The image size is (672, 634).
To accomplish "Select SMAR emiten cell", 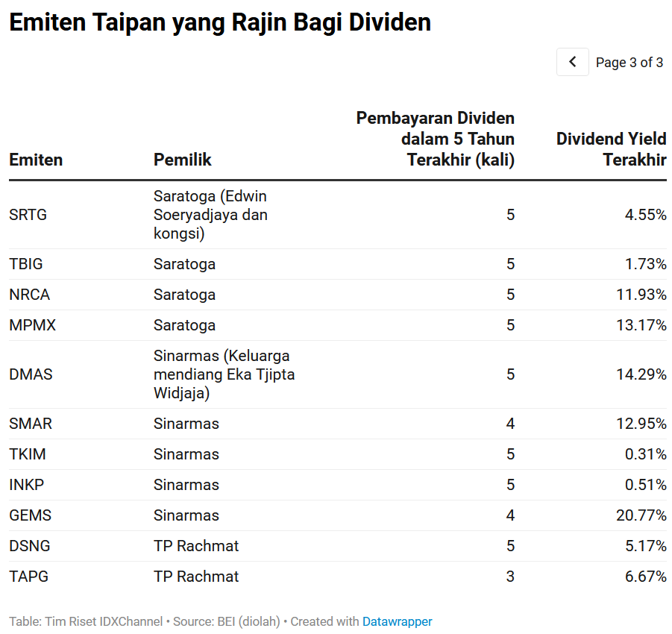I will (31, 424).
